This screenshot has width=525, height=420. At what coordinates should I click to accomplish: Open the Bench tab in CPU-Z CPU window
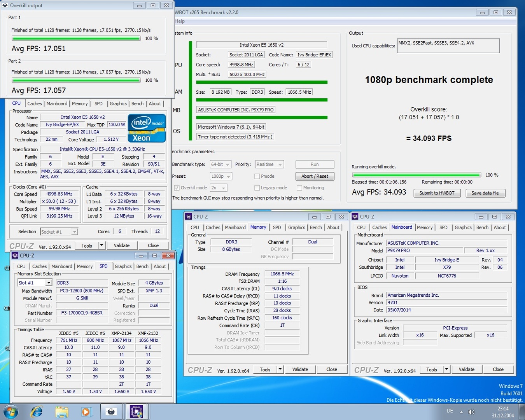pos(137,103)
